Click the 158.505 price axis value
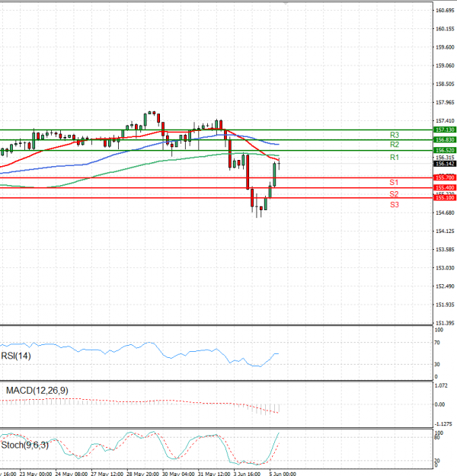The image size is (457, 476). point(445,84)
